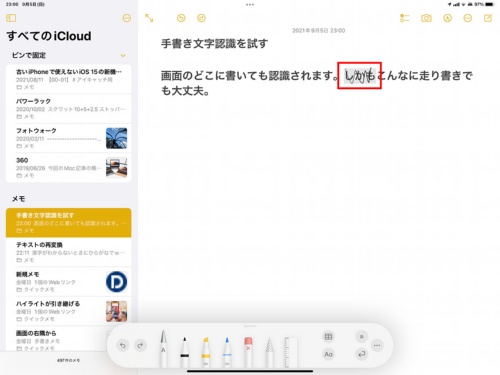Click the フォトウォーク note thumbnail
500x375 pixels.
tap(116, 138)
